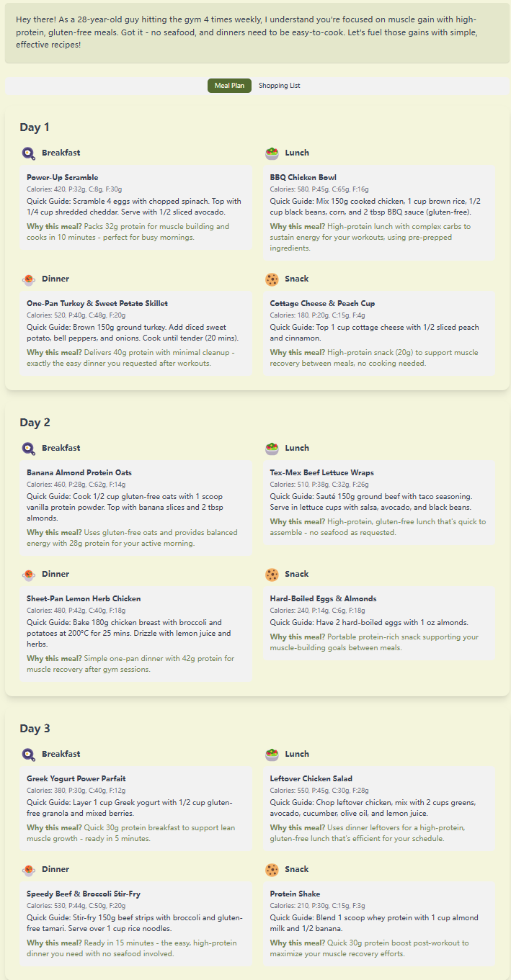
Task: Select the Day 3 Dinner plate icon
Action: pyautogui.click(x=29, y=870)
